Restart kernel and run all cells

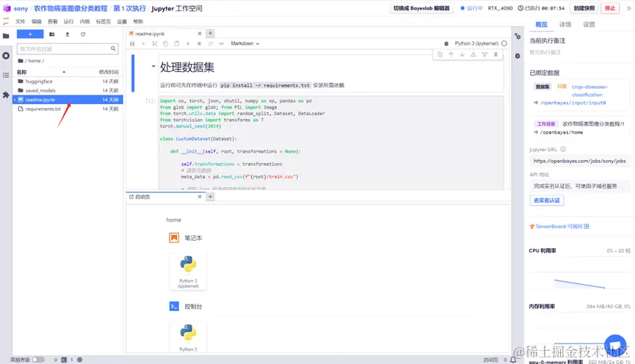pos(222,44)
